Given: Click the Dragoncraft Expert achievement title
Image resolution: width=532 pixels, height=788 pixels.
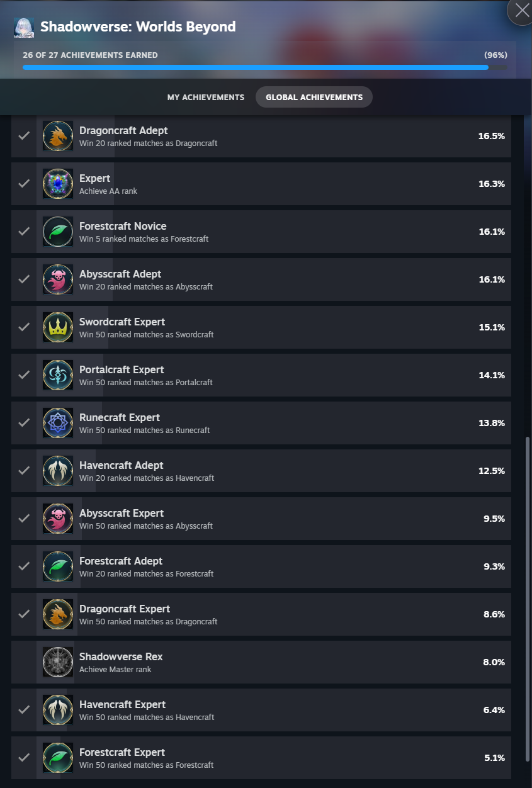Looking at the screenshot, I should point(125,609).
